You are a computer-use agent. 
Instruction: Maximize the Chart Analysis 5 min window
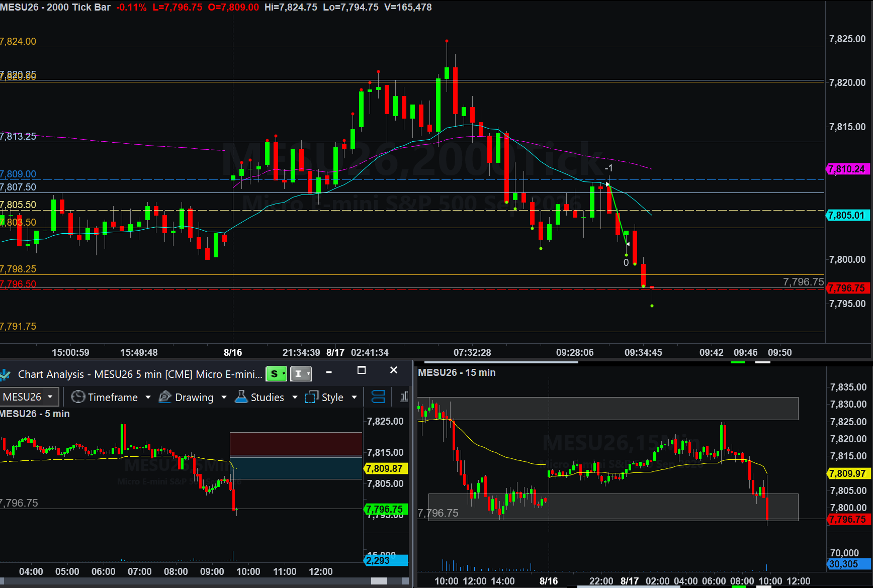[x=361, y=370]
